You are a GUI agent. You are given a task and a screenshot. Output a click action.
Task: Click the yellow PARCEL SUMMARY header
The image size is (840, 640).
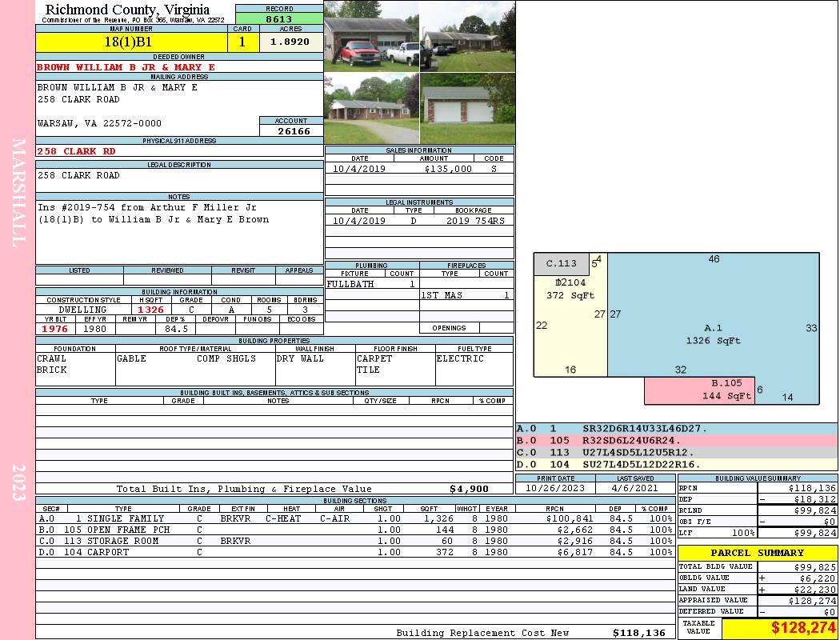pos(758,553)
